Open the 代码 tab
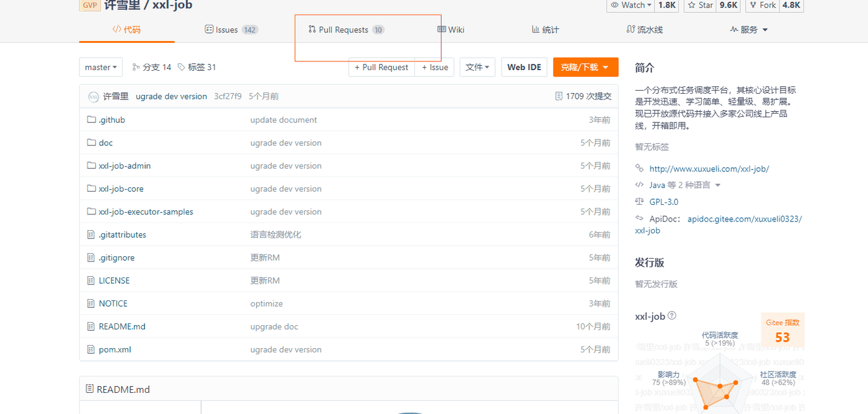Screen dimensions: 868x414 126,29
